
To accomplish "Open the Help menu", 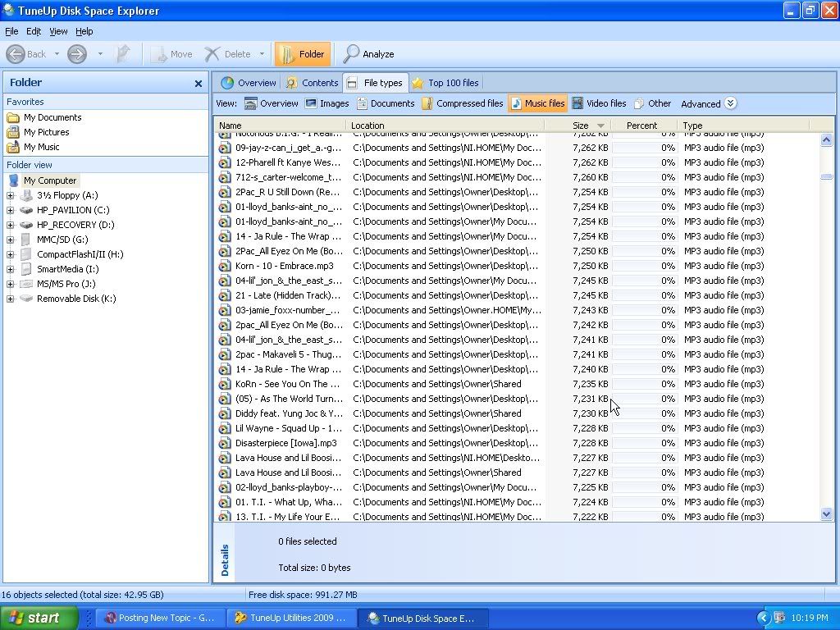I will [x=84, y=32].
